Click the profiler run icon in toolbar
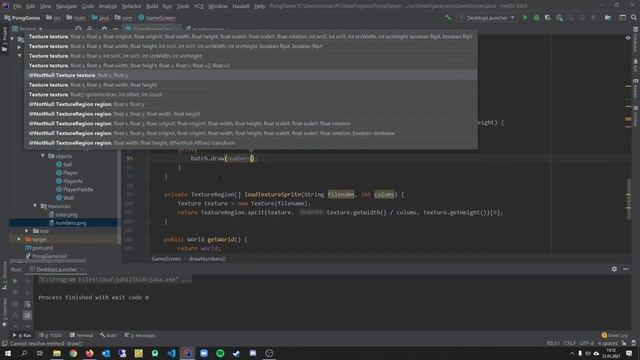The image size is (640, 360). 559,18
